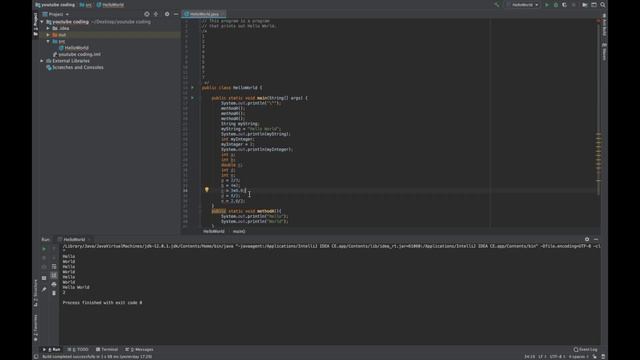This screenshot has width=640, height=360.
Task: Open Project panel settings gear
Action: point(167,14)
